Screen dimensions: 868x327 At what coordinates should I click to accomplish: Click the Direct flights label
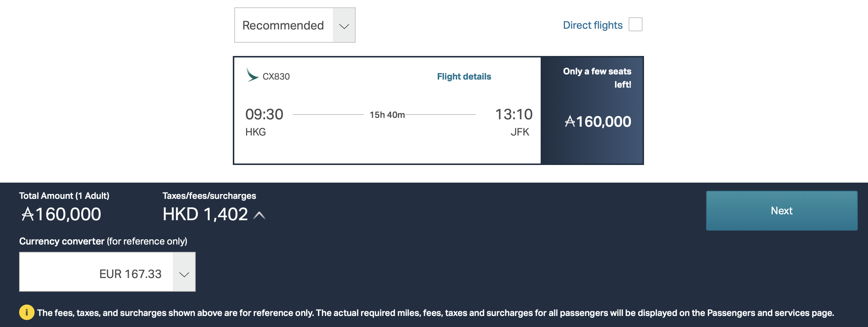tap(593, 25)
